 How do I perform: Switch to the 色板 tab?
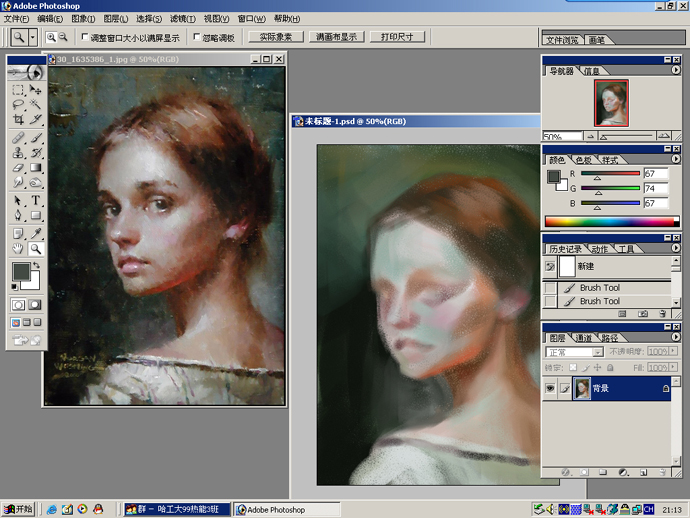[x=584, y=160]
